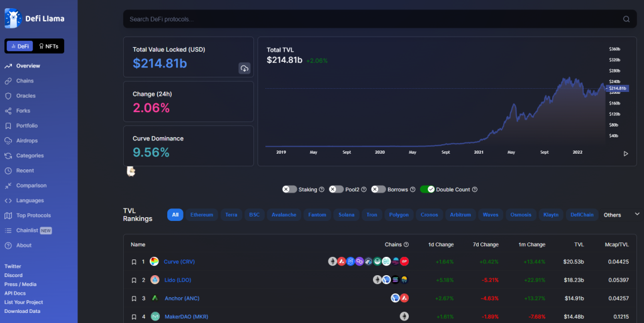
Task: Click Optimism chain icon in Curve row
Action: coord(404,261)
